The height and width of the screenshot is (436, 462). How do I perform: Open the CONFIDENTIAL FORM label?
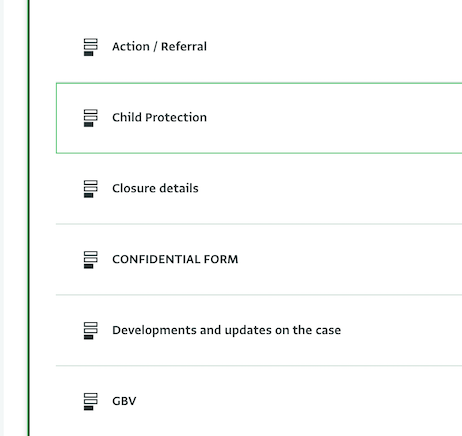[x=175, y=259]
